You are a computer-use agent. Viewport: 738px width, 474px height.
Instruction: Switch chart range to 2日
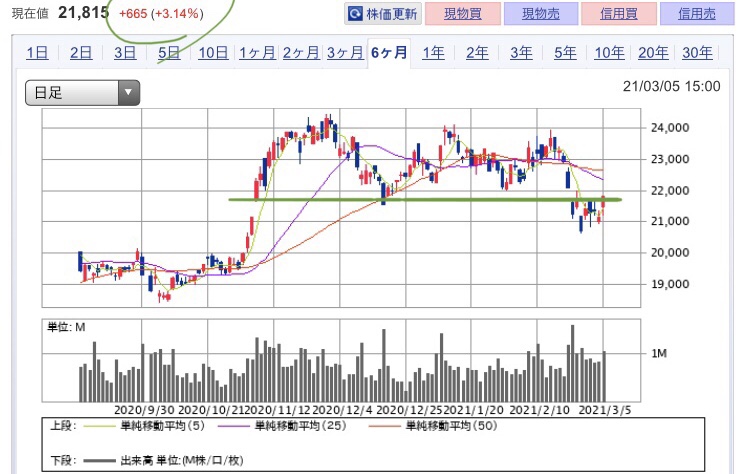tap(81, 53)
